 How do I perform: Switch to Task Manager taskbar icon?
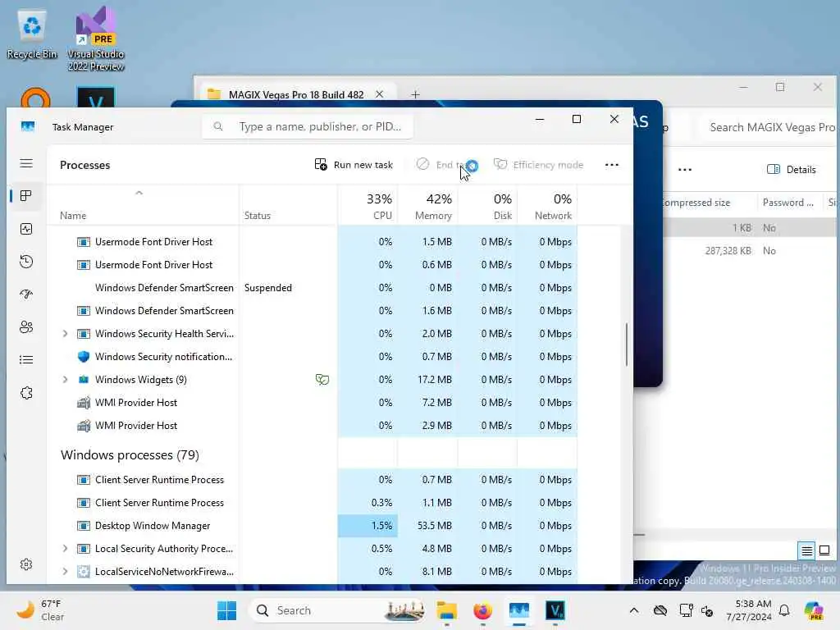coord(519,610)
